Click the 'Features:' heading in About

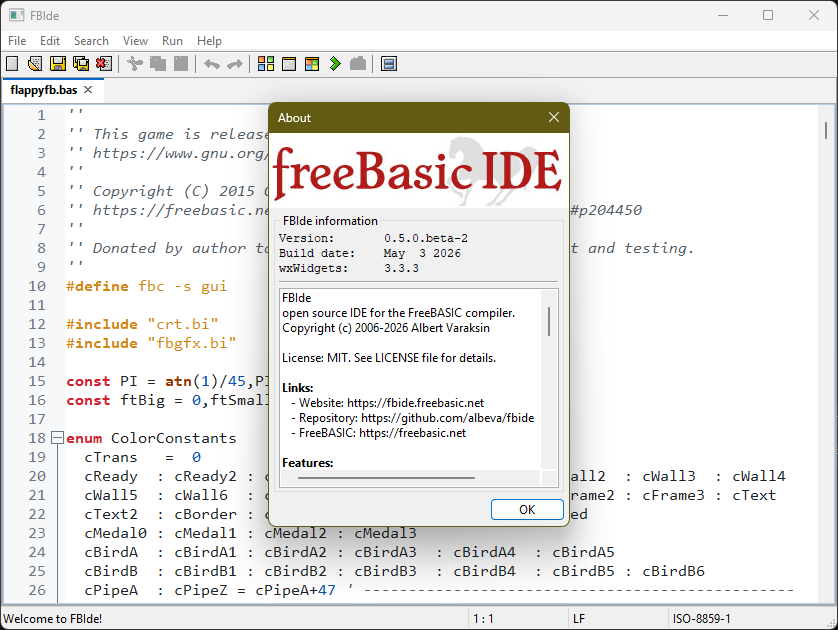307,463
